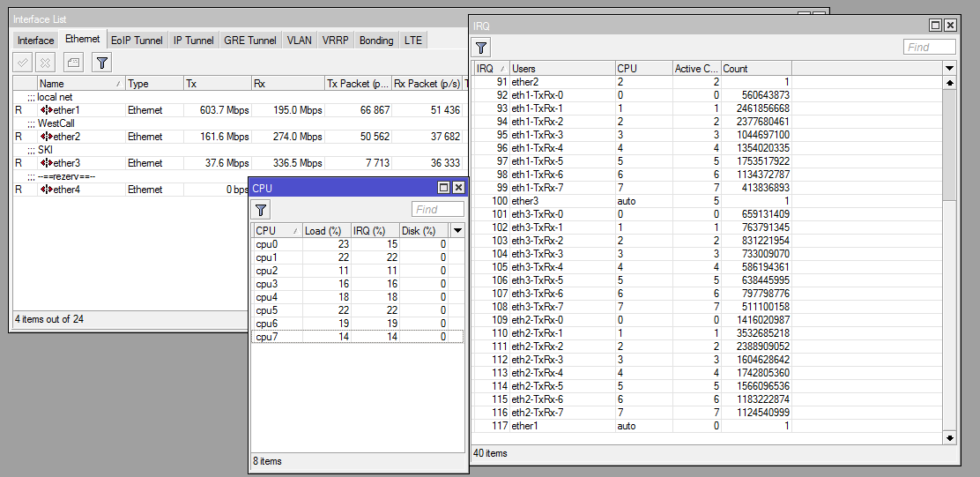
Task: Maximize the IRQ window
Action: (x=935, y=26)
